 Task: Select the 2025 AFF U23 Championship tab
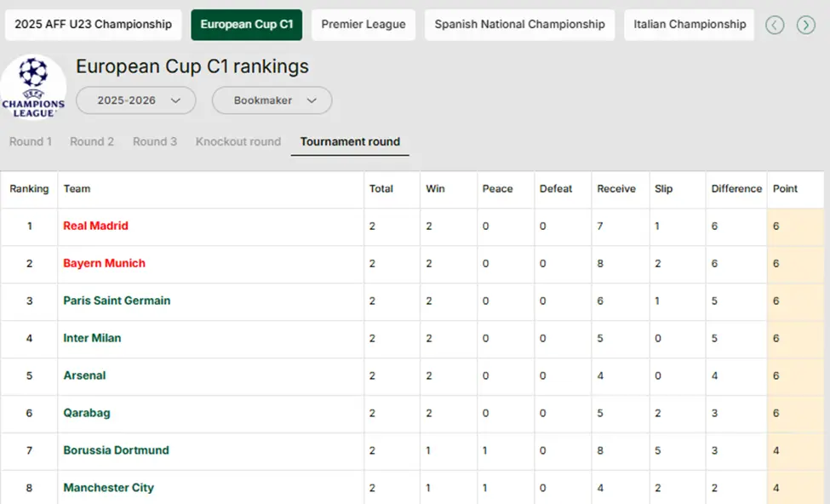94,25
